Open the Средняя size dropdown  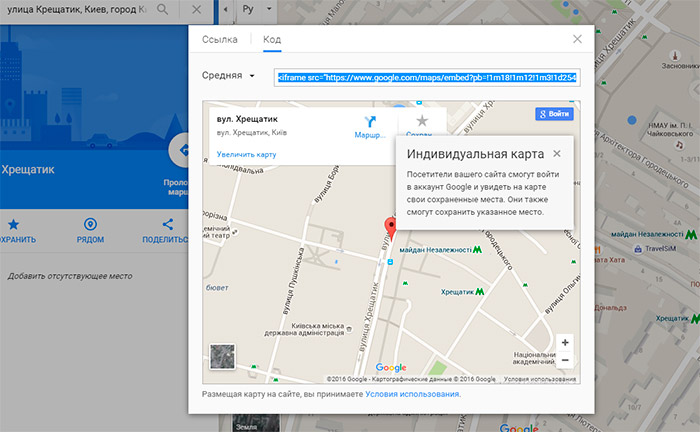(230, 76)
